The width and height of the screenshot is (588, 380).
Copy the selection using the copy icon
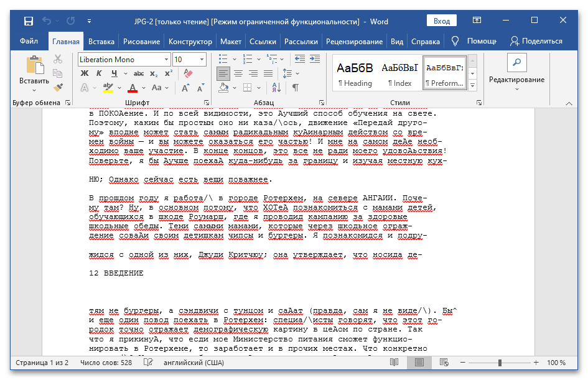click(x=57, y=73)
